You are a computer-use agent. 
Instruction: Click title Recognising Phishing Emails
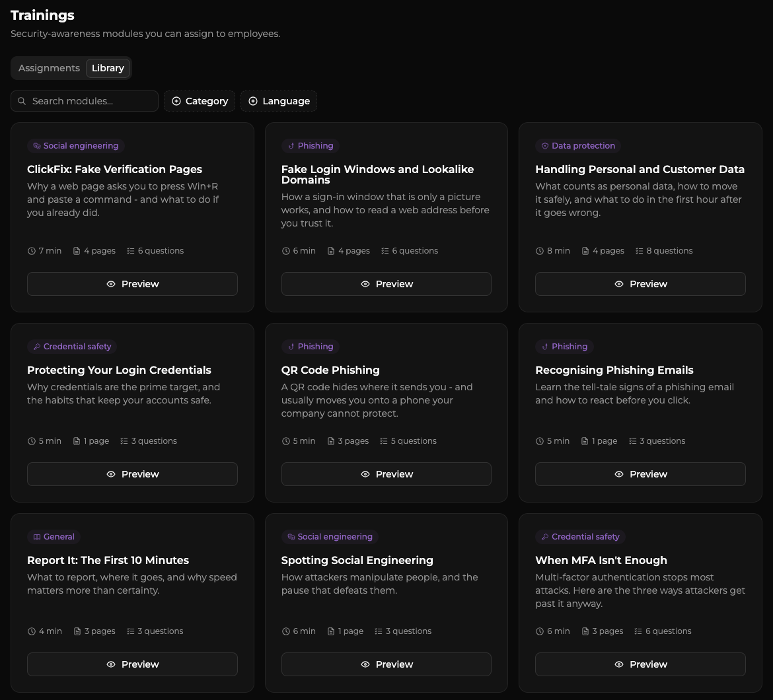click(614, 370)
